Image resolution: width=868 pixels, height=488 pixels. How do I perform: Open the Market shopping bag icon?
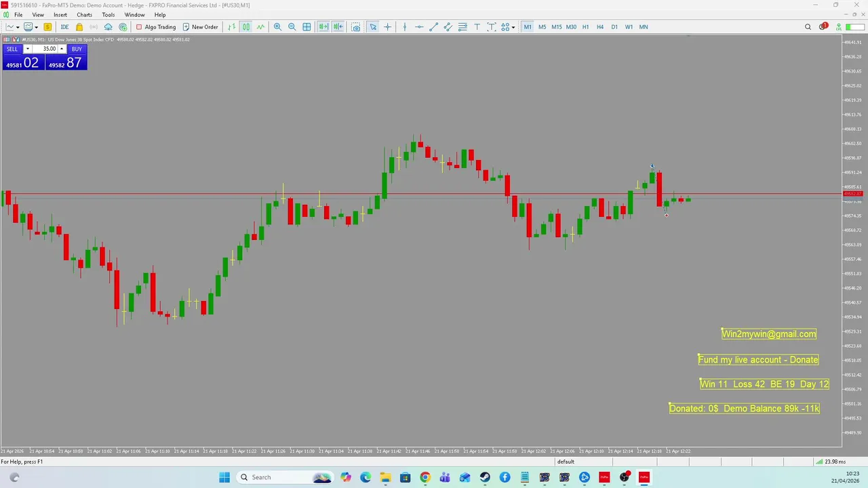[x=79, y=27]
